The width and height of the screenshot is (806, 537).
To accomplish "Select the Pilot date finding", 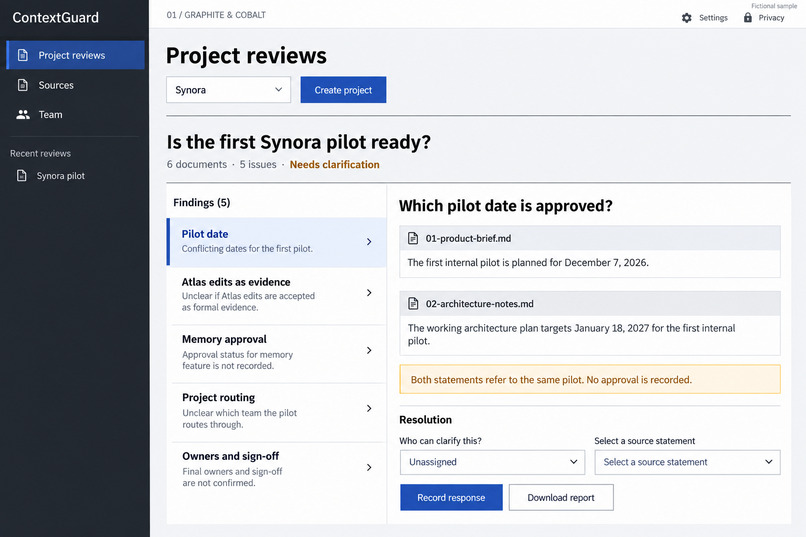I will click(x=277, y=242).
